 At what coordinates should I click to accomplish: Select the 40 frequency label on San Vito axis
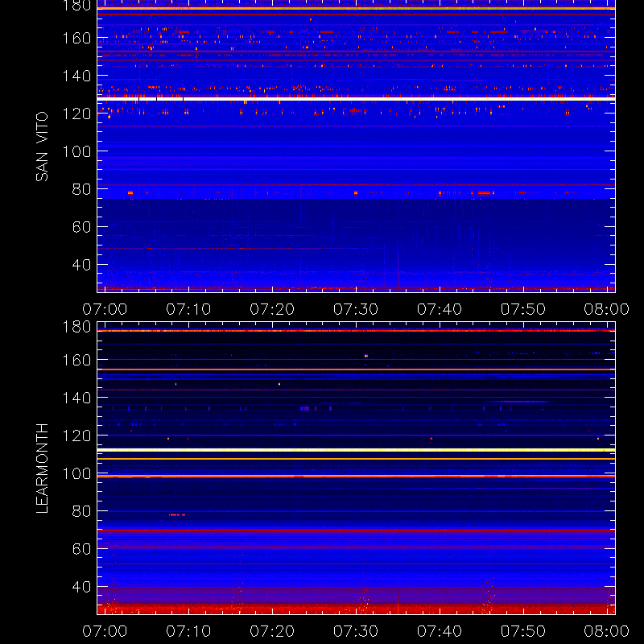tap(81, 265)
